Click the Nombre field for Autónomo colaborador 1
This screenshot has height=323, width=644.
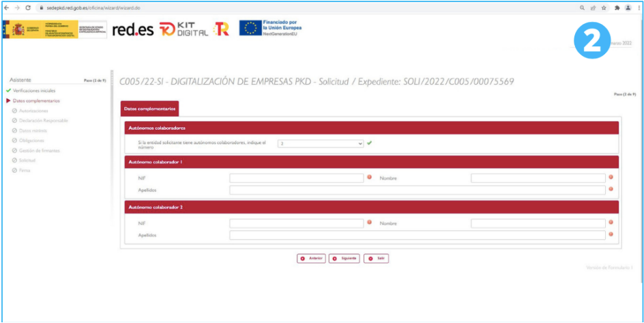click(x=538, y=178)
